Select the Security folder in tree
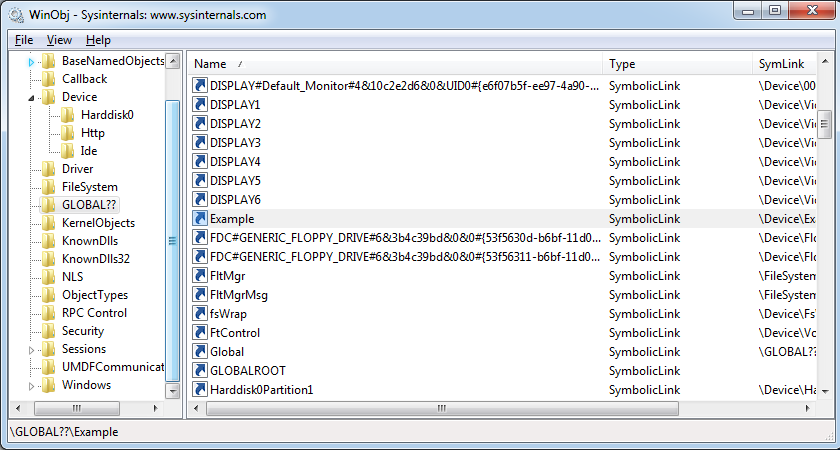 coord(82,331)
